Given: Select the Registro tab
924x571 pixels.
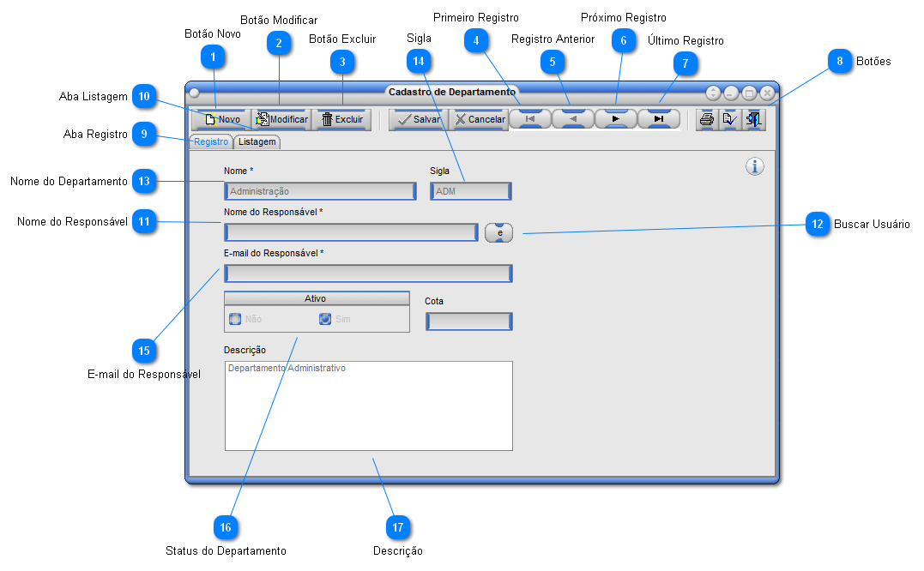Looking at the screenshot, I should click(x=210, y=141).
